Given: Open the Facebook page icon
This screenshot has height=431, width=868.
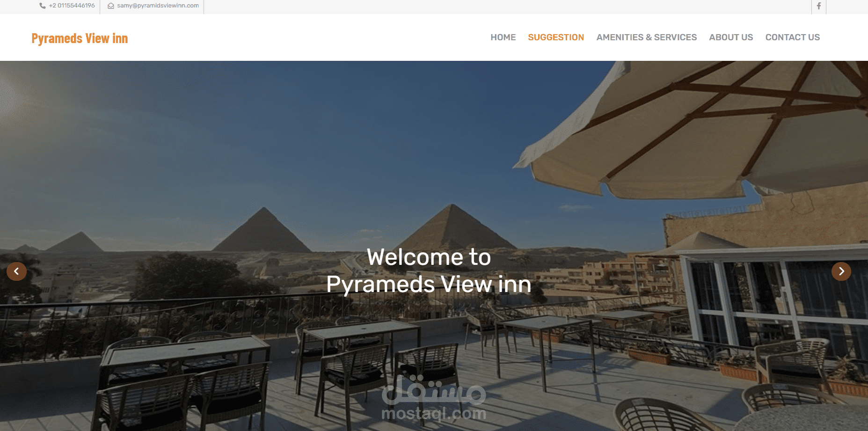Looking at the screenshot, I should (818, 6).
